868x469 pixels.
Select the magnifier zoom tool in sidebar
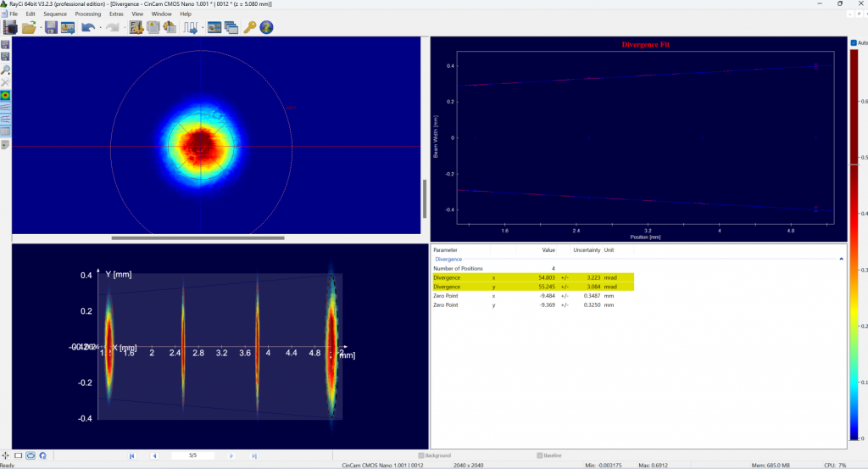pyautogui.click(x=6, y=70)
